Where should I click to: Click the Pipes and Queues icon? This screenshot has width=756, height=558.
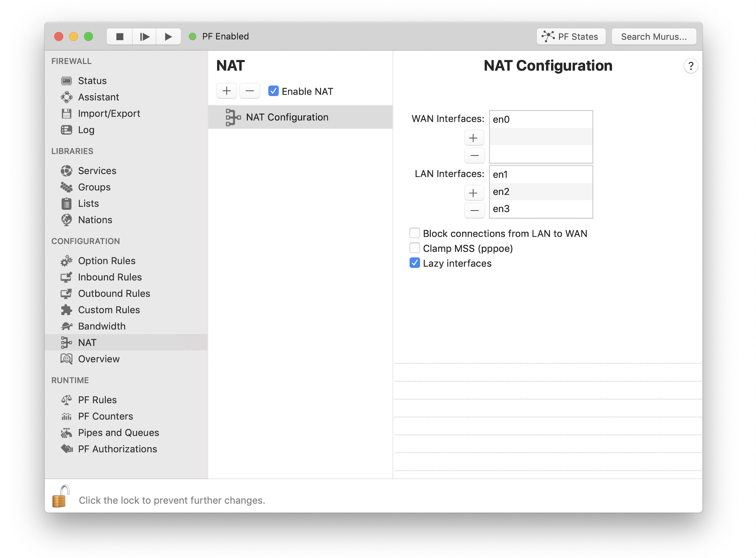pyautogui.click(x=67, y=433)
